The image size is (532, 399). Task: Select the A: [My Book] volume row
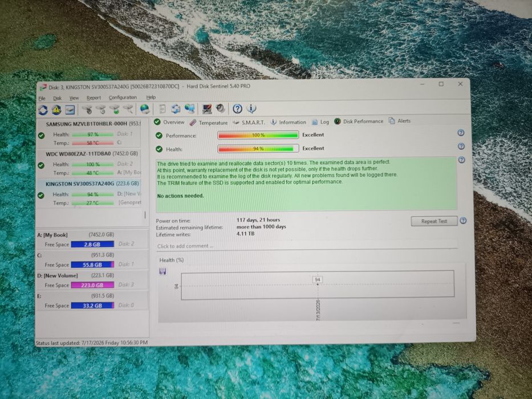[92, 239]
